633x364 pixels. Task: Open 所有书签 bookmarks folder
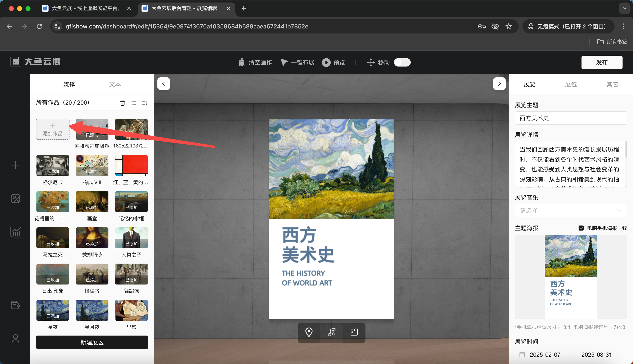(612, 42)
